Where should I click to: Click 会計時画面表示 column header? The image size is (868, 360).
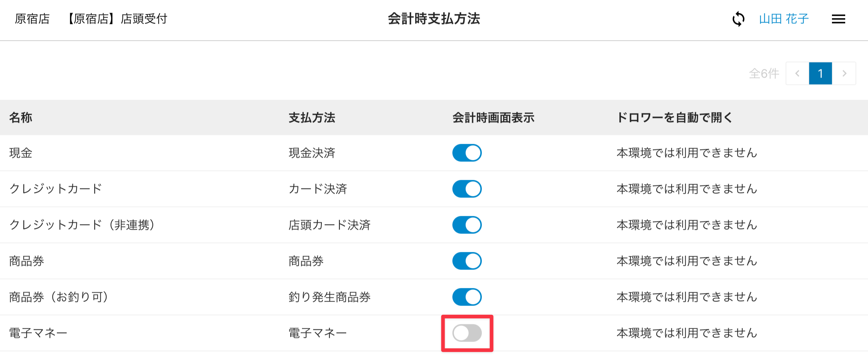coord(493,118)
